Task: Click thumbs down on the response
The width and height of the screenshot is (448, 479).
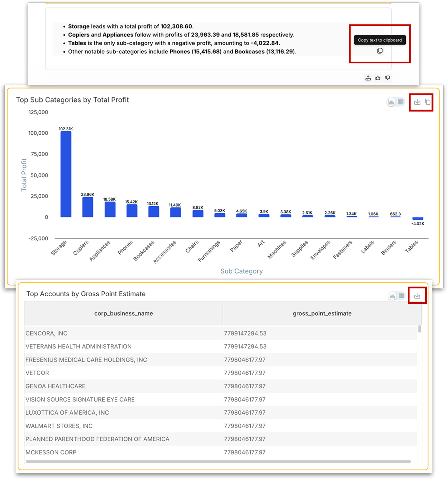Action: click(x=388, y=78)
